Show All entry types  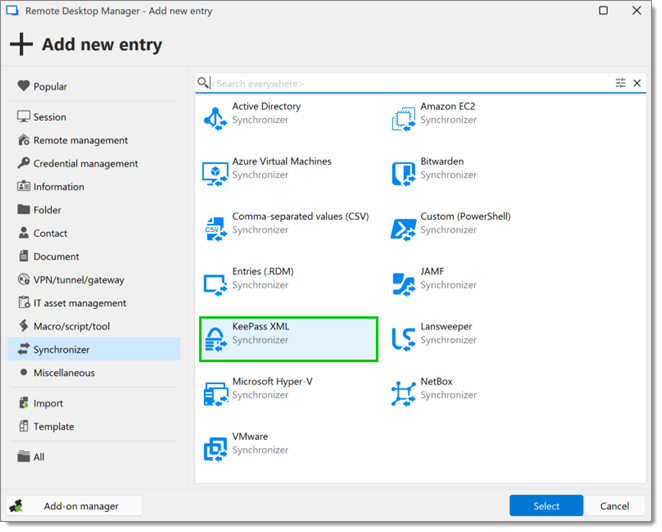point(94,456)
